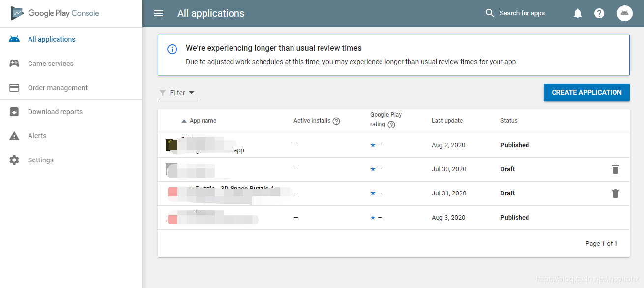The width and height of the screenshot is (644, 288).
Task: Click the rating star in the Aug 2 row
Action: click(373, 145)
